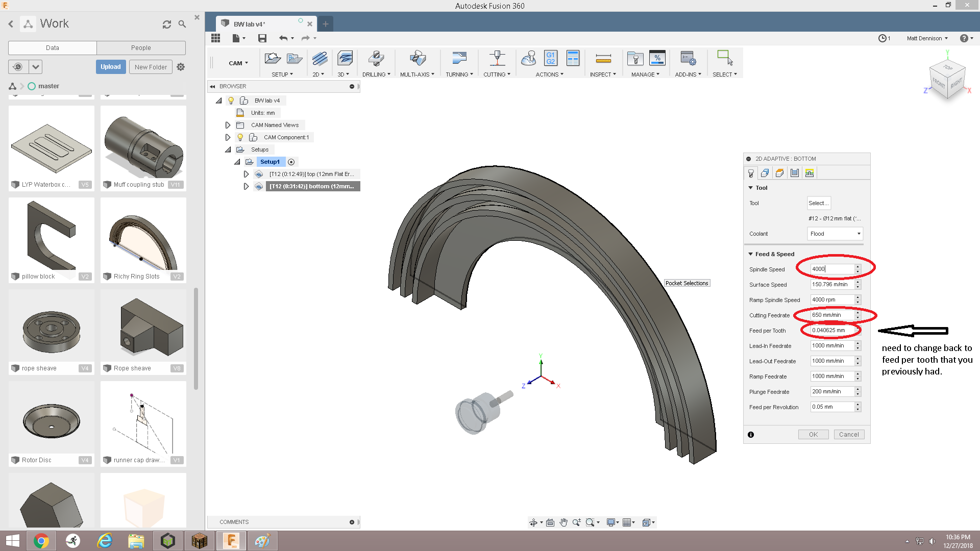This screenshot has width=980, height=551.
Task: Click the Save icon
Action: click(262, 38)
